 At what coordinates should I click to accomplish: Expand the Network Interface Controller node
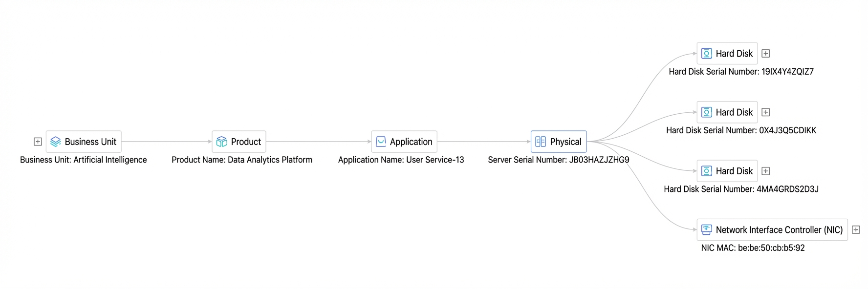point(856,229)
